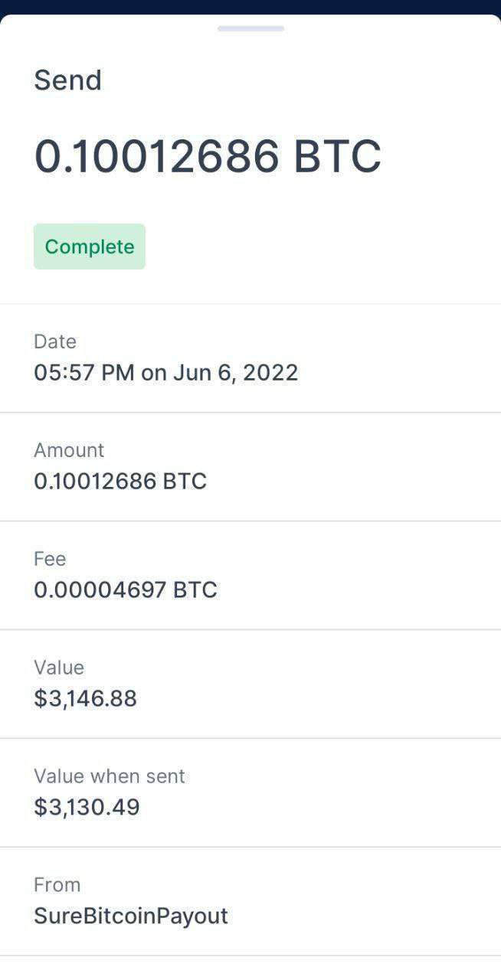This screenshot has width=501, height=980.
Task: Click the Fee field label
Action: tap(50, 559)
